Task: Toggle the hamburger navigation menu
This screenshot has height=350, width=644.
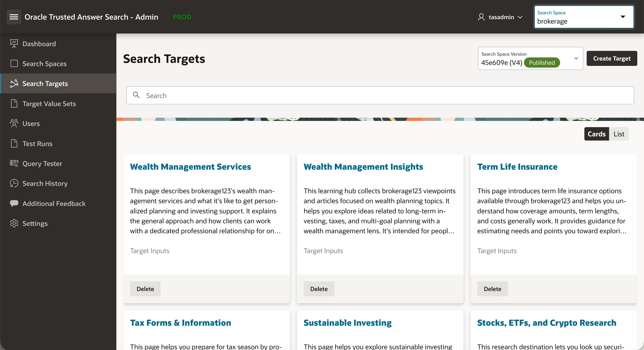Action: (x=14, y=17)
